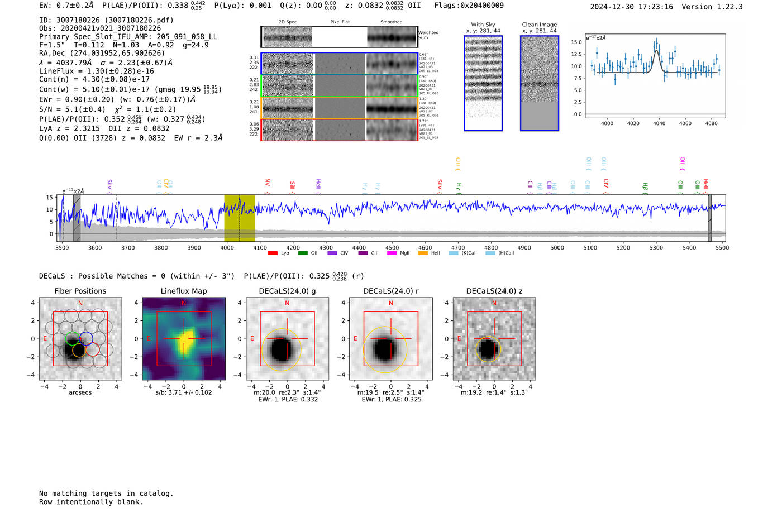Click the orange fiber circle in Fiber Positions
The height and width of the screenshot is (532, 782).
[79, 350]
